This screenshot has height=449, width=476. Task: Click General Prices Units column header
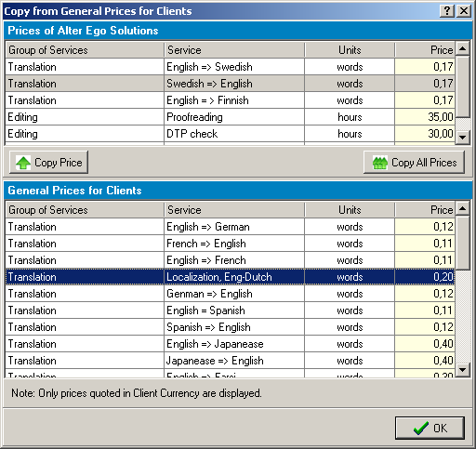tap(350, 210)
